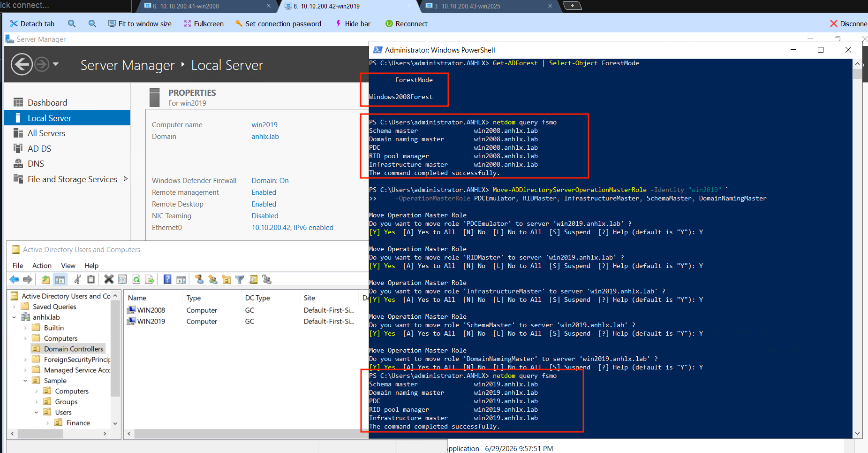Click the Delete X icon in ADUC
Screen dimensions: 868x453
(x=109, y=280)
